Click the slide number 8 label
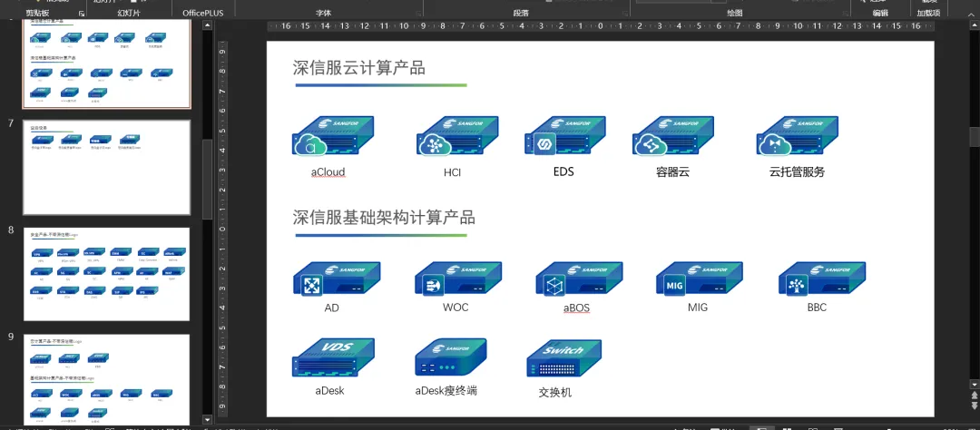The height and width of the screenshot is (430, 980). tap(11, 230)
